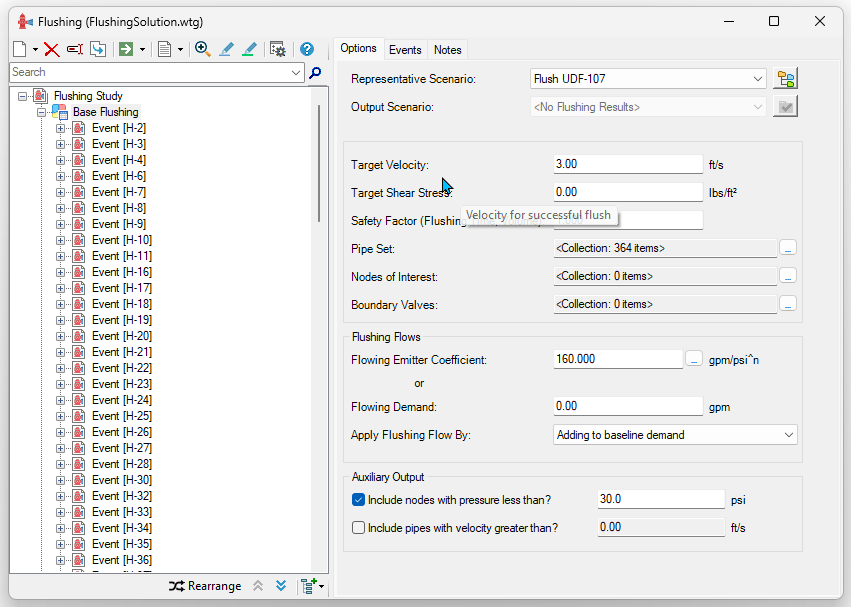Image resolution: width=851 pixels, height=607 pixels.
Task: Uncheck Include nodes with pressure less than
Action: coord(358,499)
